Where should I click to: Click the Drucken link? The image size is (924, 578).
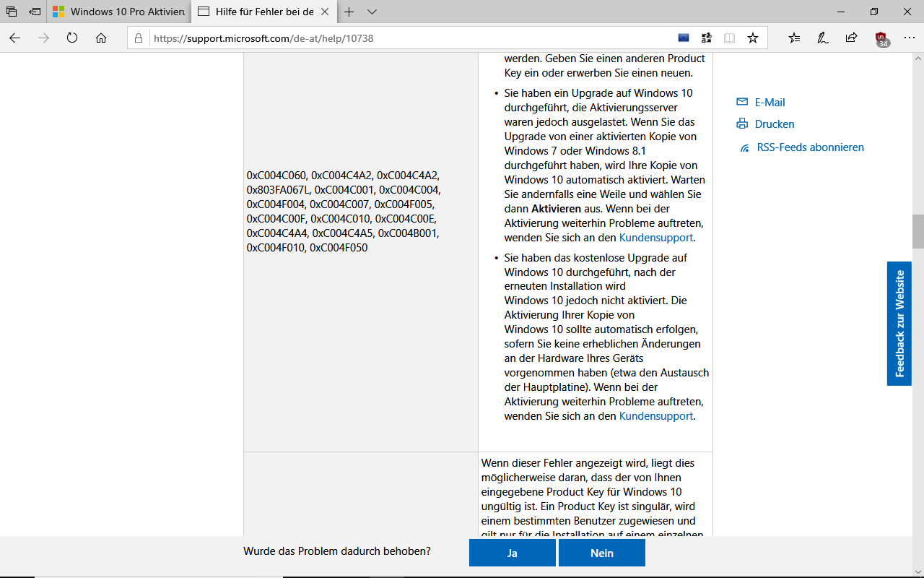coord(775,124)
